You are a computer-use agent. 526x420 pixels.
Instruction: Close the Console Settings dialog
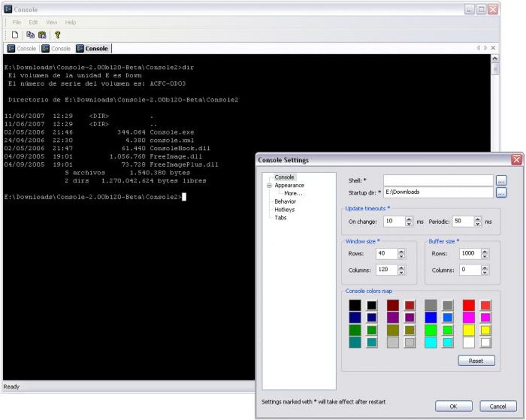click(517, 160)
